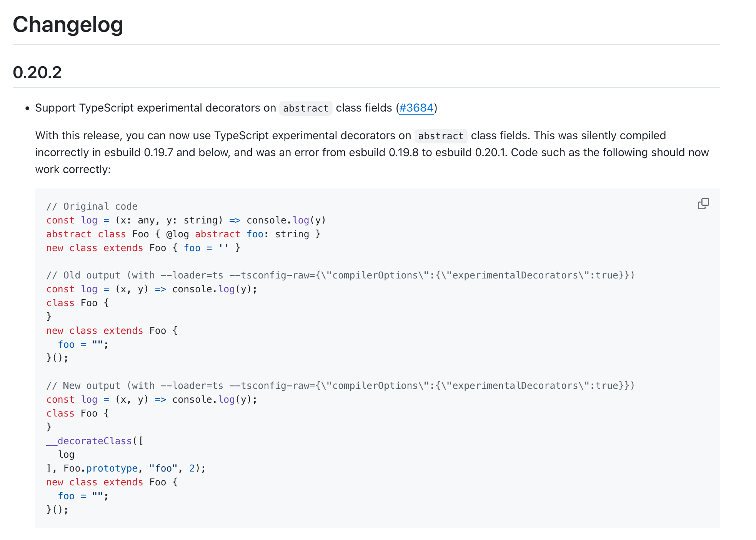The width and height of the screenshot is (756, 540).
Task: Select the __decorateClass identifier in the code
Action: (88, 441)
